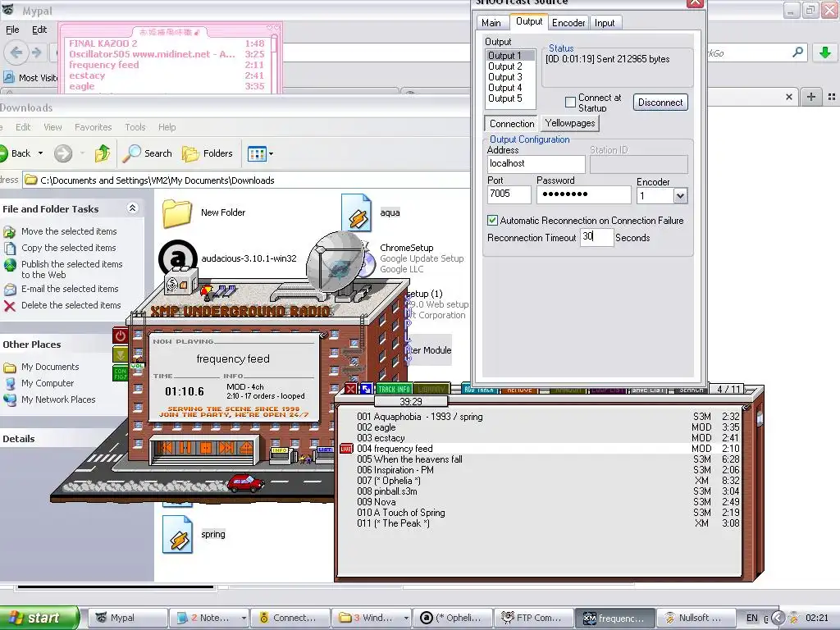Select the audacious-3.10.1-win32 installer icon
This screenshot has width=840, height=630.
(x=177, y=258)
